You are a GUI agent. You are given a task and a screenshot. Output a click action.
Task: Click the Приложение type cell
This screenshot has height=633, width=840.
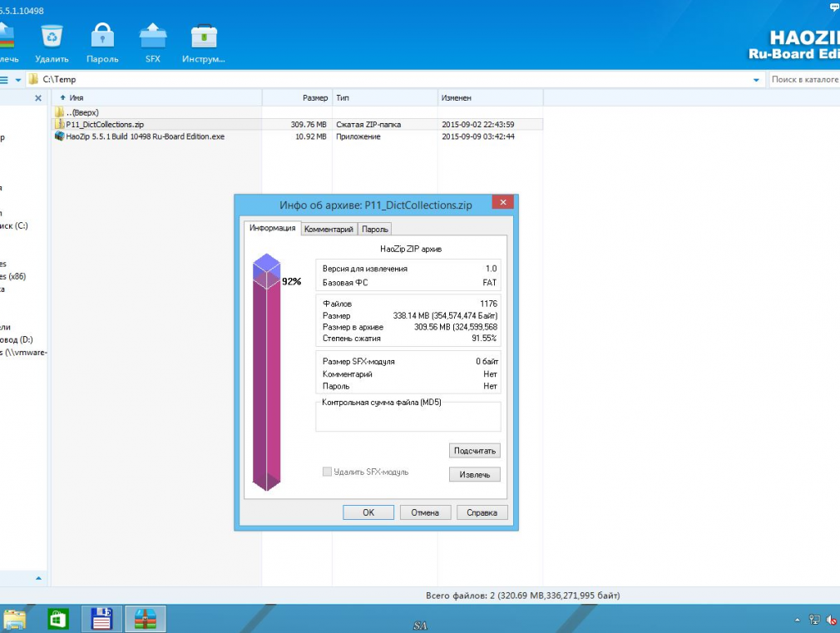[358, 136]
